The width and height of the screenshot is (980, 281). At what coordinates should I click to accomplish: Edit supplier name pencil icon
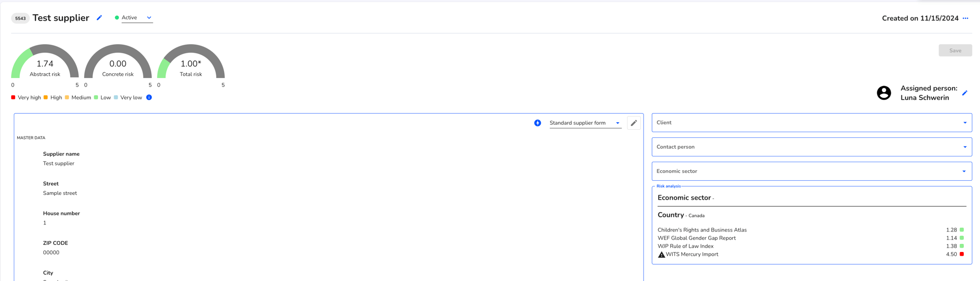99,18
